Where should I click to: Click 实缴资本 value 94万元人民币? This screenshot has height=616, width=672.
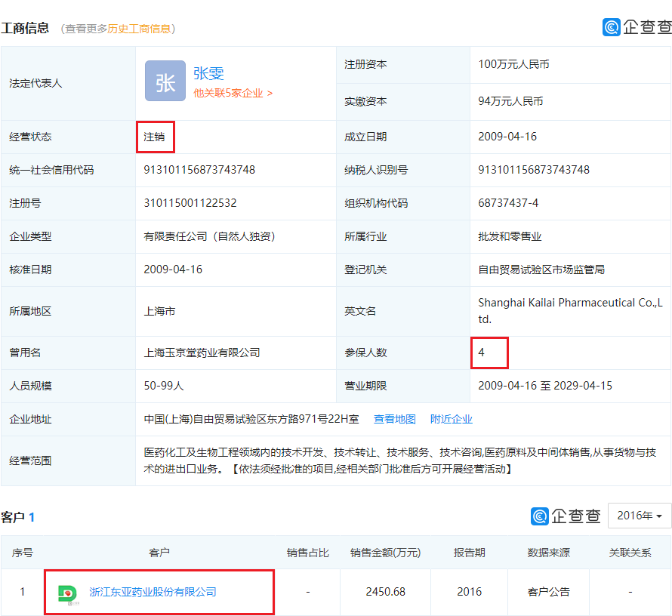[510, 101]
